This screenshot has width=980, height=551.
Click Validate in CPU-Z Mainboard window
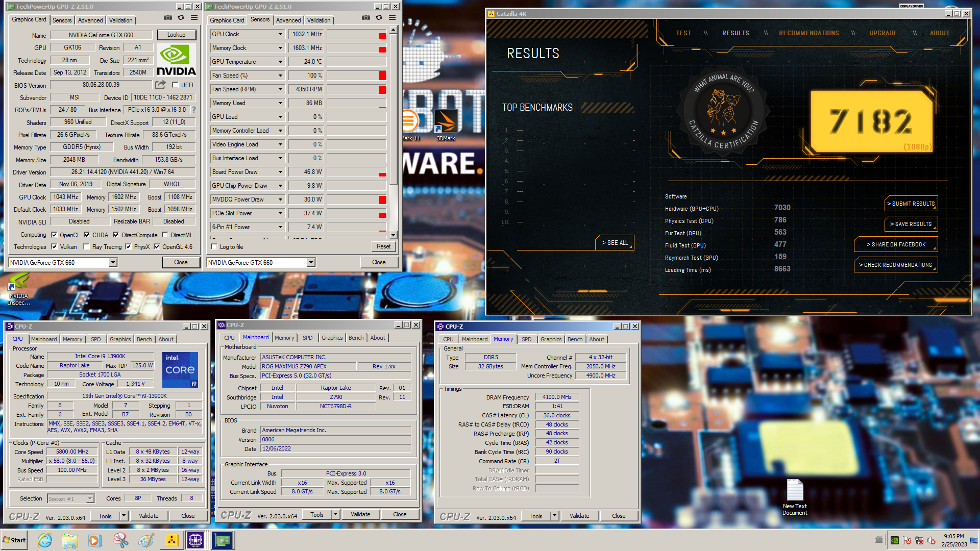[x=360, y=514]
